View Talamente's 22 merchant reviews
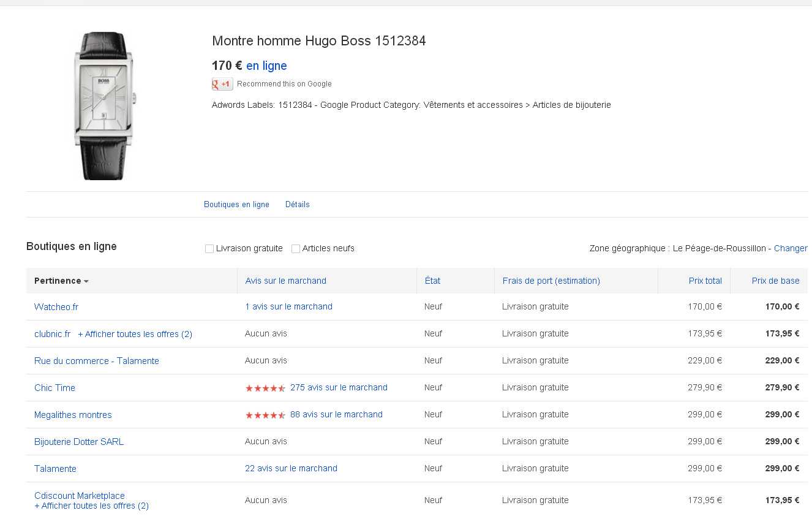 click(291, 468)
